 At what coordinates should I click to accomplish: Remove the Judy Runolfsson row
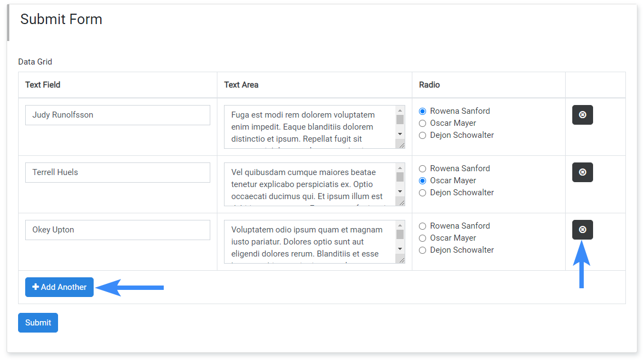[x=582, y=115]
